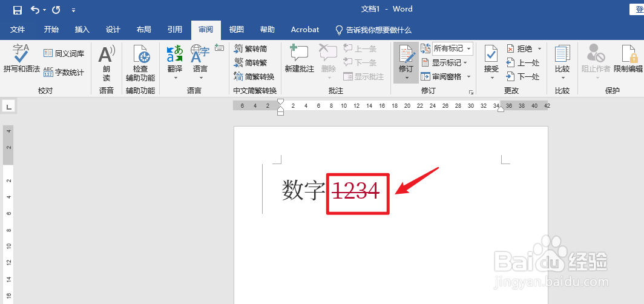Click the 数字 text in document
644x304 pixels.
(x=303, y=191)
